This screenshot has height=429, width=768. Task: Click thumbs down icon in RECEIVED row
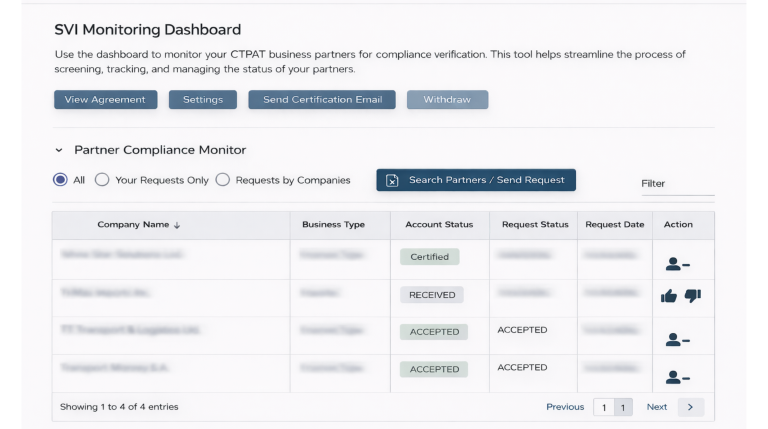[693, 296]
